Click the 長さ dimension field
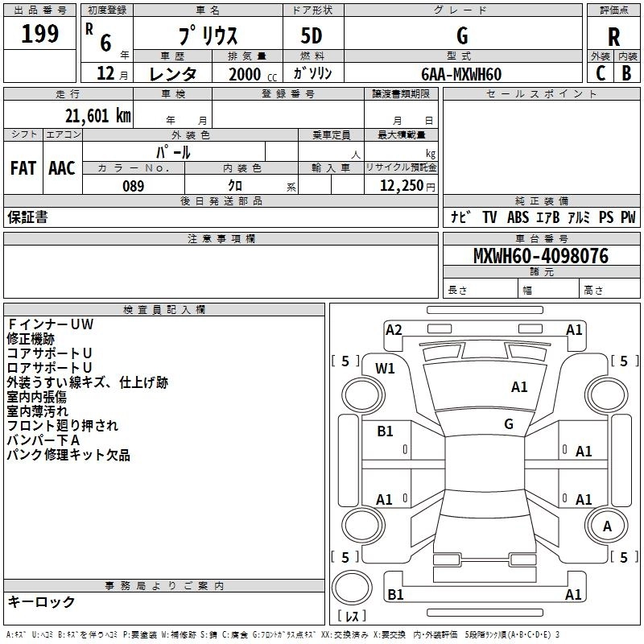The height and width of the screenshot is (644, 644). point(481,290)
